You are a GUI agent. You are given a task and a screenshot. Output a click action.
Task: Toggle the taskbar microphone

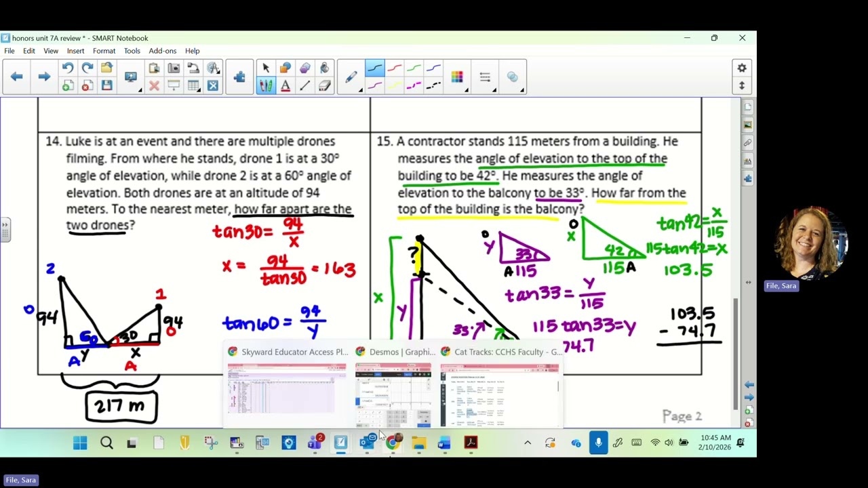(x=598, y=443)
